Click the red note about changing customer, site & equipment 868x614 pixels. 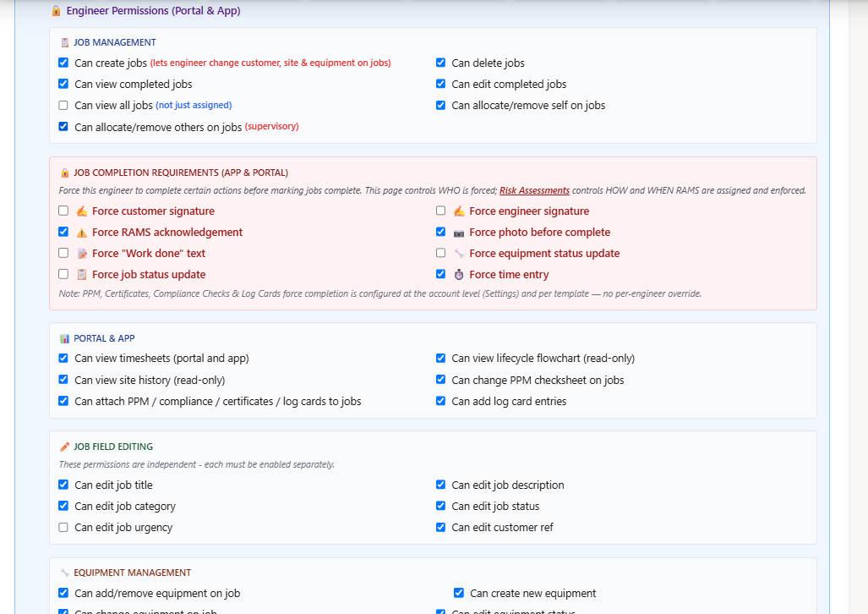coord(270,63)
